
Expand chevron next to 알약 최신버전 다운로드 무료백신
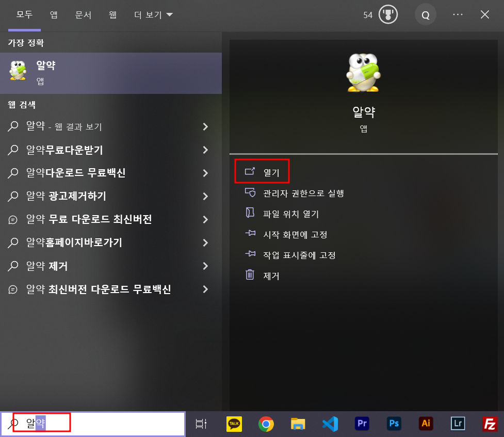[205, 289]
